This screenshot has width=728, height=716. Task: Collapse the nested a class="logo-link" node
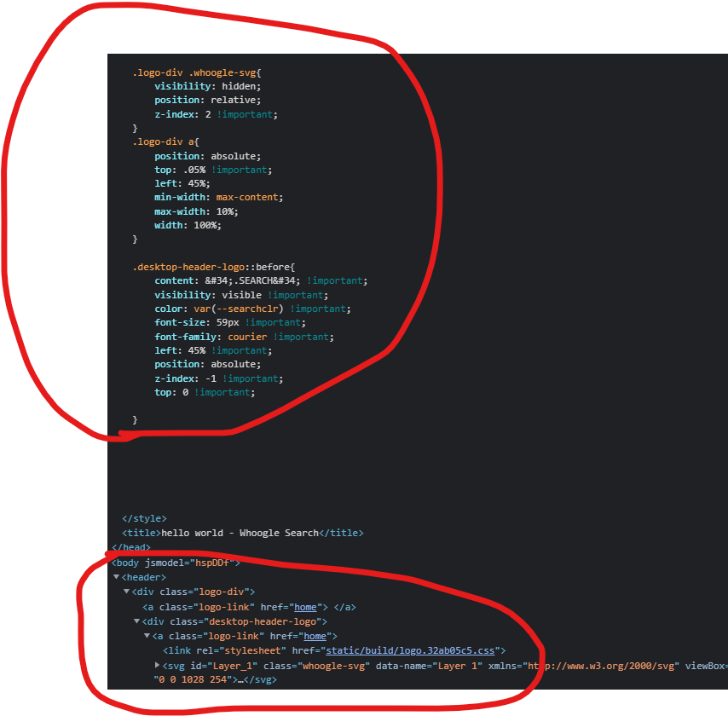[x=147, y=636]
